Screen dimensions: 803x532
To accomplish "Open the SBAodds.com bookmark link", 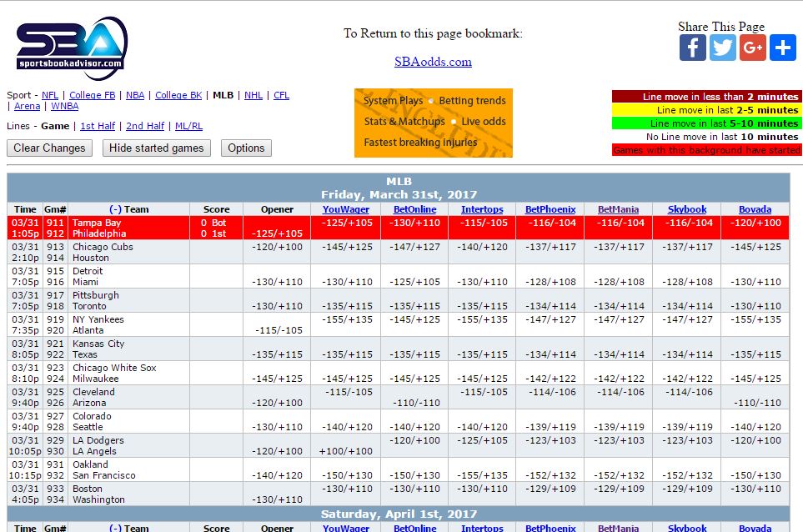I will pos(433,62).
